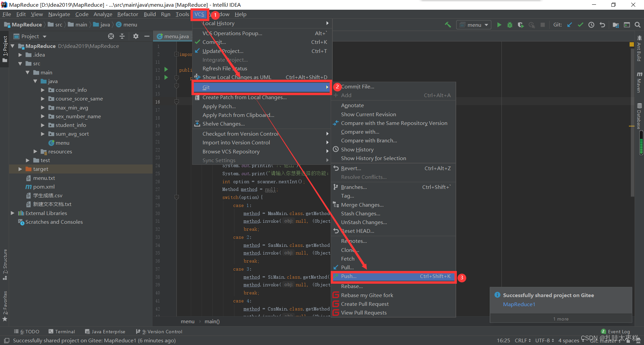Open Git history clock icon
The width and height of the screenshot is (644, 345).
pos(591,25)
